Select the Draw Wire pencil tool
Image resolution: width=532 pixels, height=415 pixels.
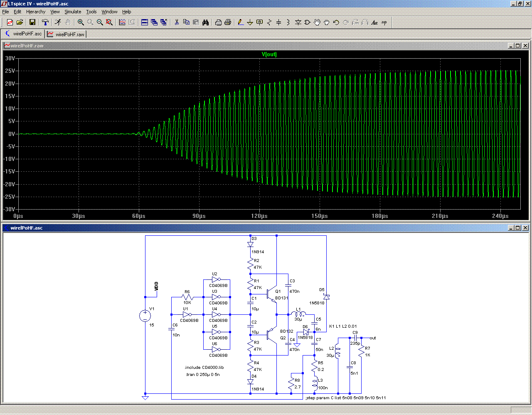coord(240,22)
